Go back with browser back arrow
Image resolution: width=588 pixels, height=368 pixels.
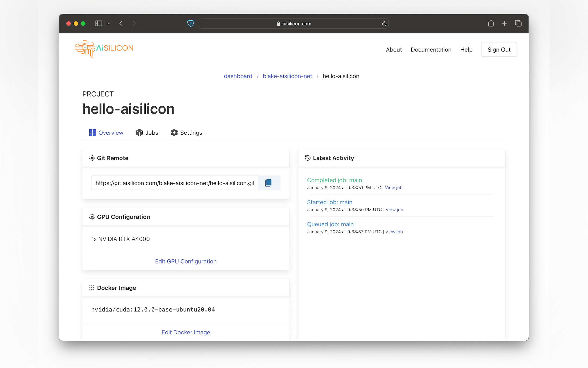point(121,23)
